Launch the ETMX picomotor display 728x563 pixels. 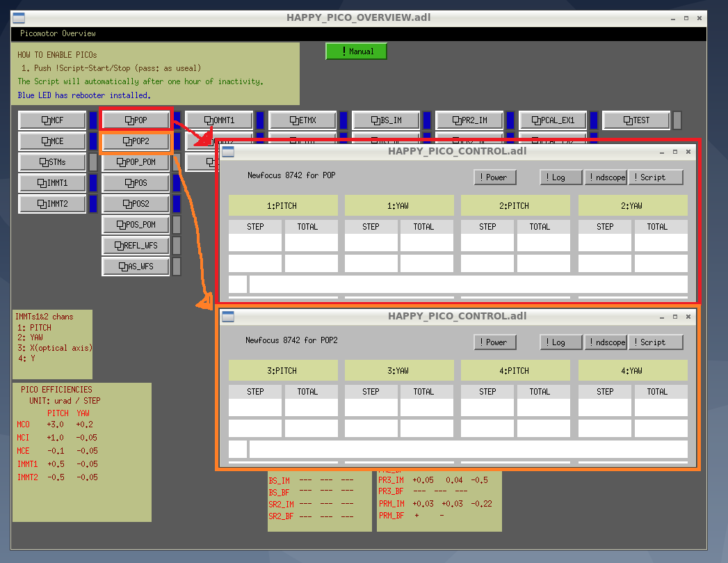(302, 120)
